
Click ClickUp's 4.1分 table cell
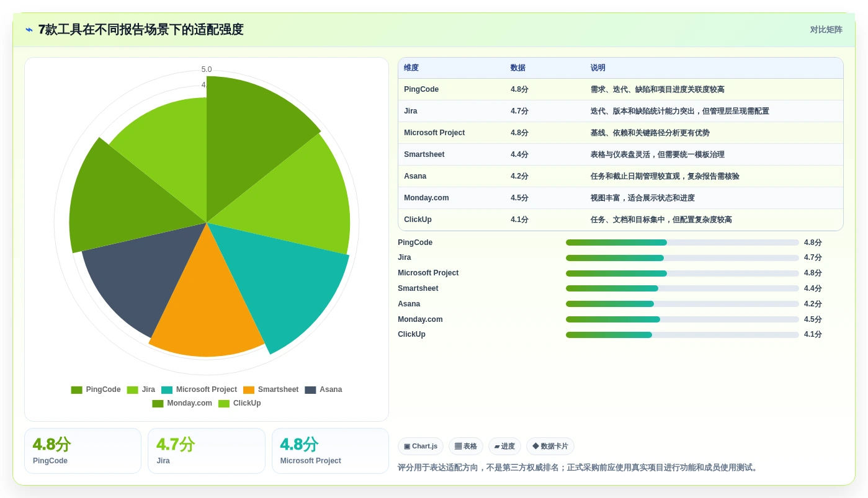[519, 220]
